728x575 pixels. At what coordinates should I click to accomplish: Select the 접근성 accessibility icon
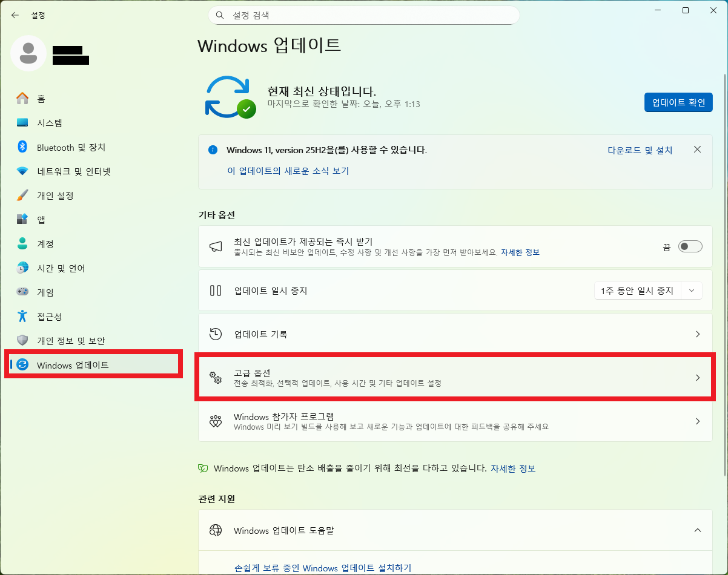click(22, 317)
